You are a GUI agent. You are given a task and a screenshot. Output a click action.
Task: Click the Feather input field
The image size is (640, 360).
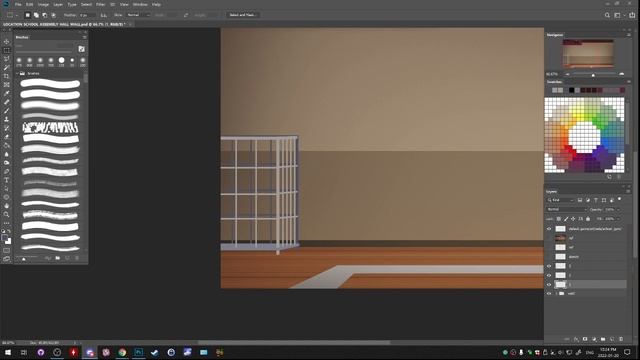click(x=87, y=15)
